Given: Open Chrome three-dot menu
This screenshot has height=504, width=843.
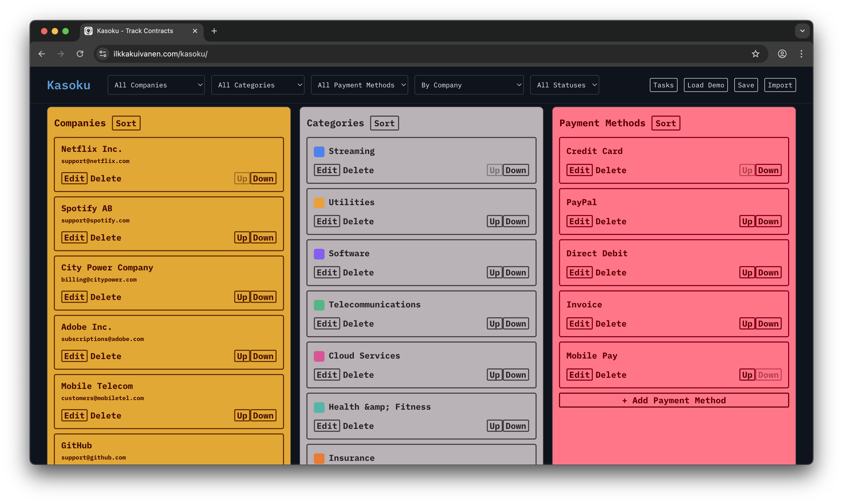Looking at the screenshot, I should 801,54.
